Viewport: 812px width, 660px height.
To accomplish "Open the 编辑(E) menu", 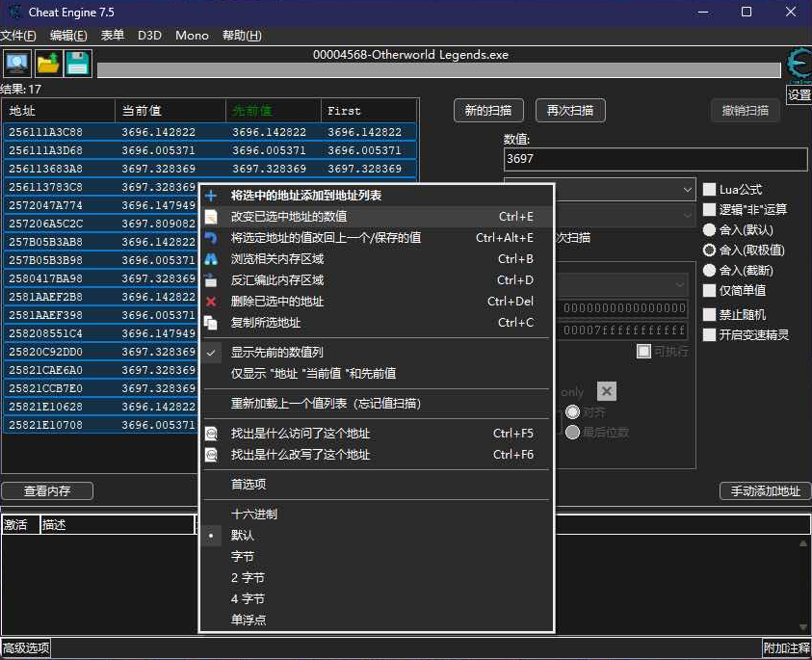I will (68, 36).
